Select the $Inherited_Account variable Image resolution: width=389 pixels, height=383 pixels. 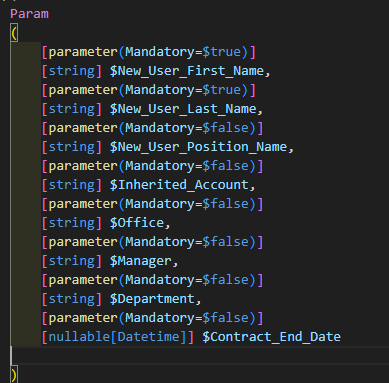pyautogui.click(x=179, y=185)
